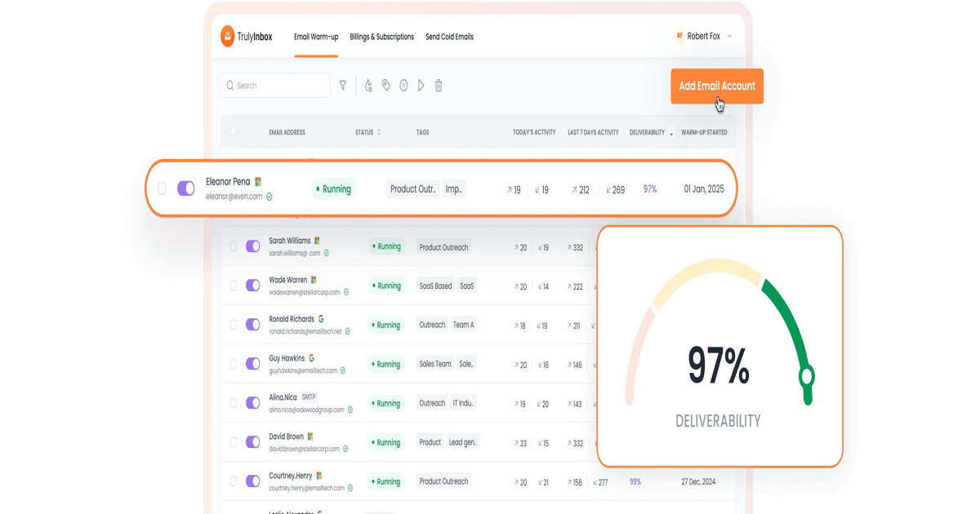Click the pause warm-up icon
The width and height of the screenshot is (980, 514).
[403, 86]
